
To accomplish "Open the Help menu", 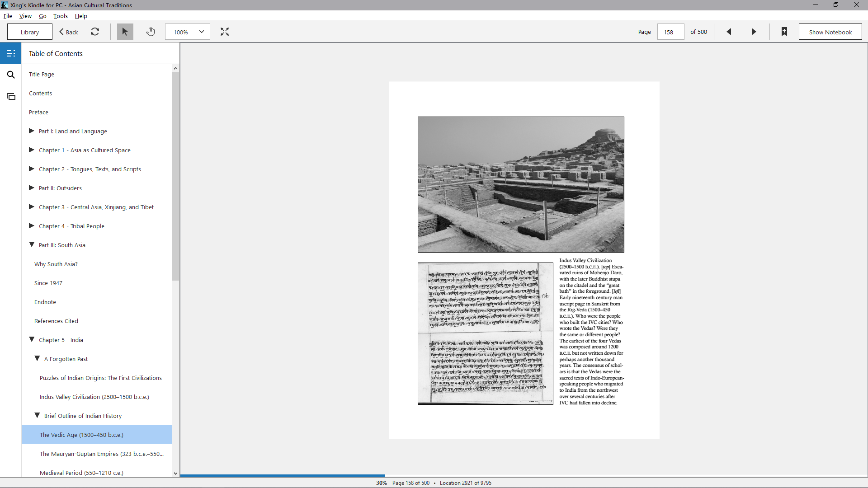I will tap(81, 16).
